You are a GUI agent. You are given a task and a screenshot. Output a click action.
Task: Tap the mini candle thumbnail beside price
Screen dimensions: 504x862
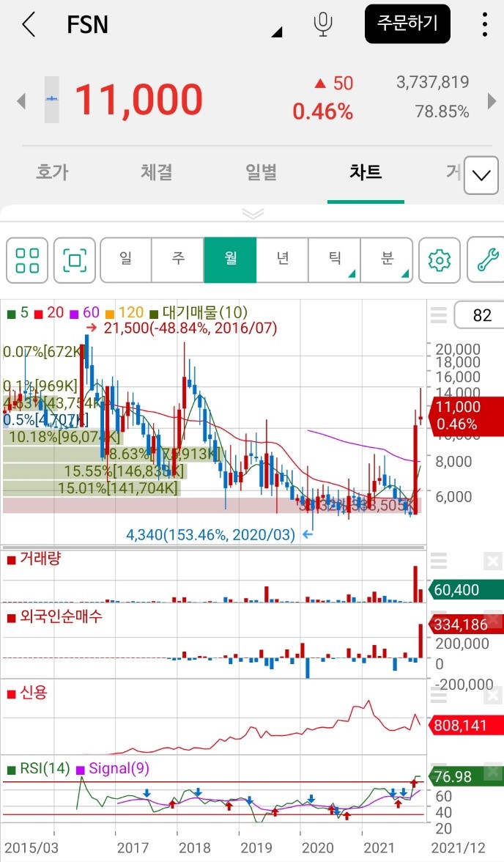(52, 99)
